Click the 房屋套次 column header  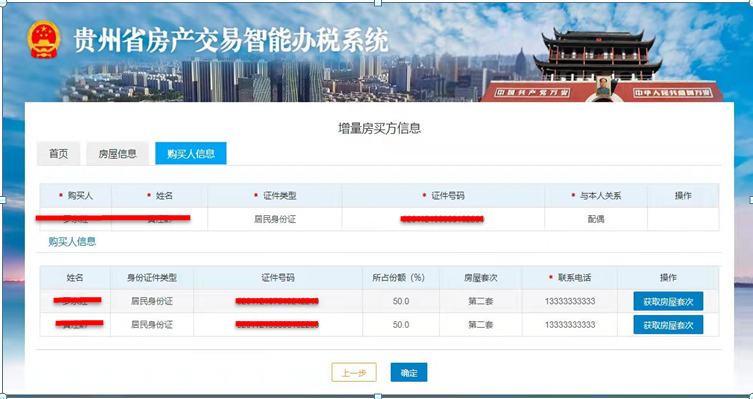[481, 278]
